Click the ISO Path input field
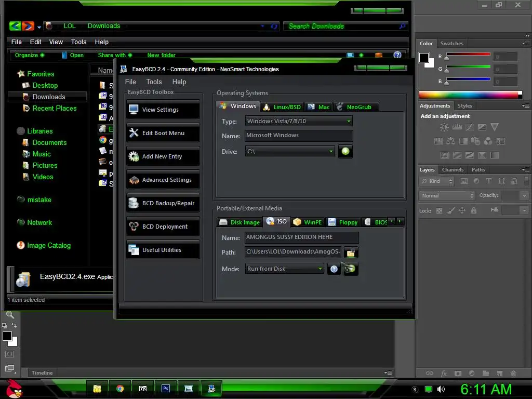This screenshot has width=532, height=399. click(x=293, y=252)
